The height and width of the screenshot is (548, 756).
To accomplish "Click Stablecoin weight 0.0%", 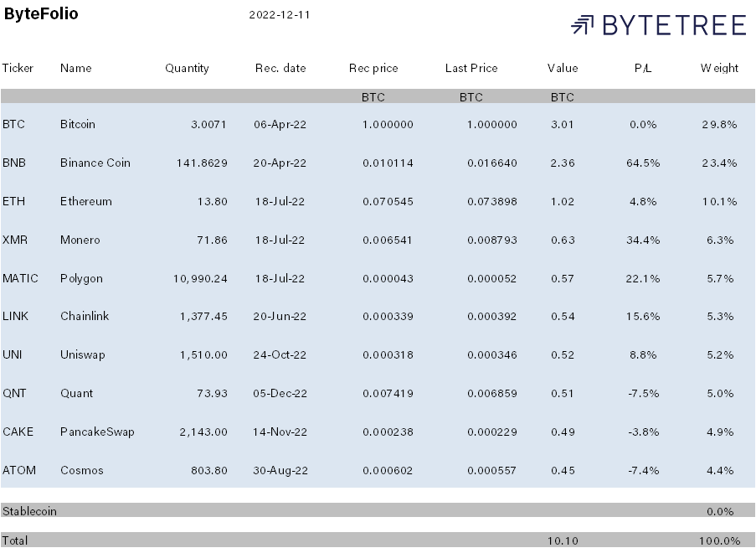I will [720, 511].
